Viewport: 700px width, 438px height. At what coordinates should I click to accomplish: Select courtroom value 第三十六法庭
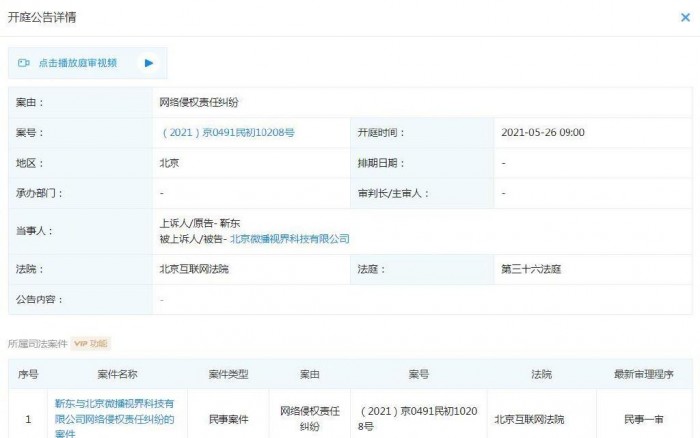pyautogui.click(x=531, y=269)
